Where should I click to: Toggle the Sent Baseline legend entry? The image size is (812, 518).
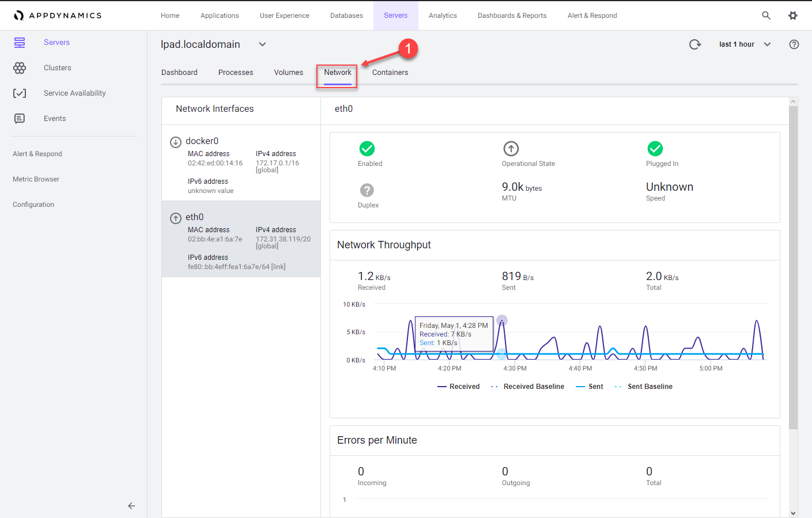pos(644,387)
